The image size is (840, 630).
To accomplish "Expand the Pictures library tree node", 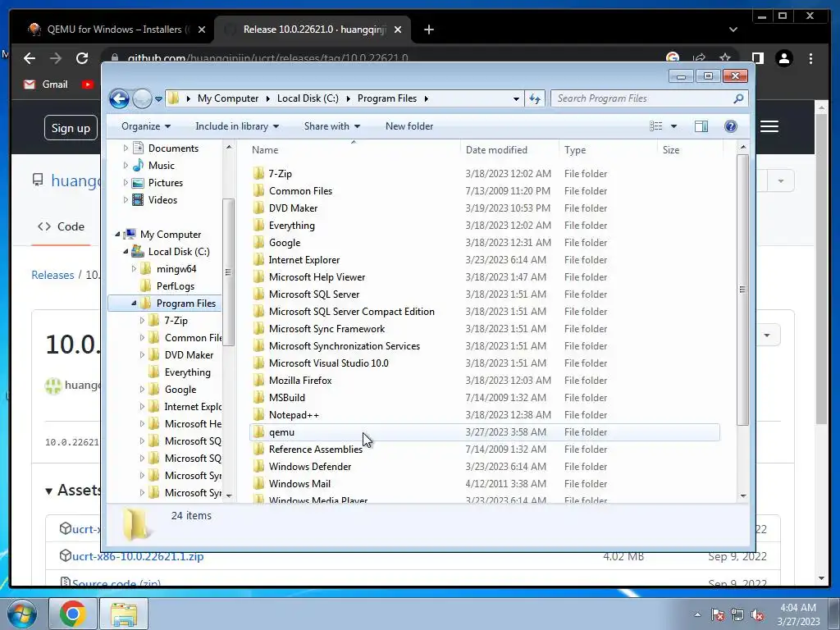I will click(126, 183).
